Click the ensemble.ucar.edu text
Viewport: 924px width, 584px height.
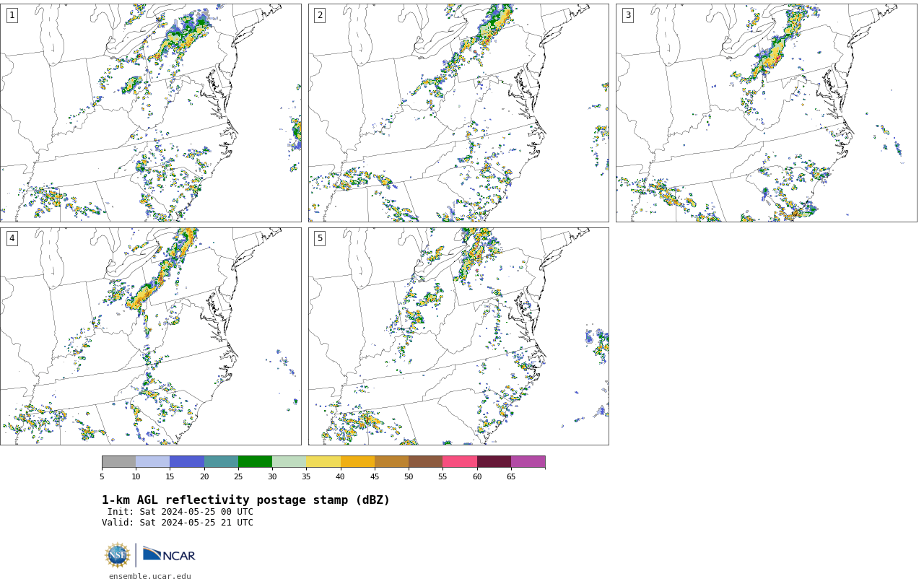[x=150, y=577]
